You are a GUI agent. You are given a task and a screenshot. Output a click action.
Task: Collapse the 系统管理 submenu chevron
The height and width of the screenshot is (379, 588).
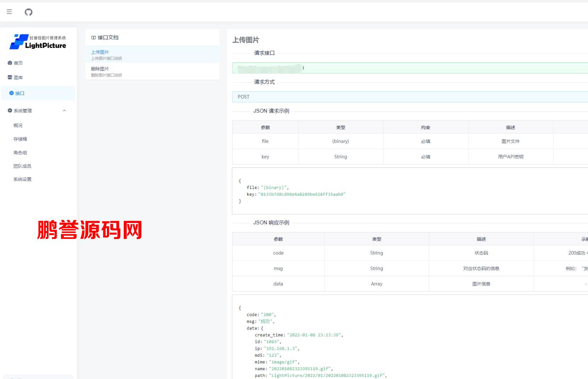pos(64,111)
